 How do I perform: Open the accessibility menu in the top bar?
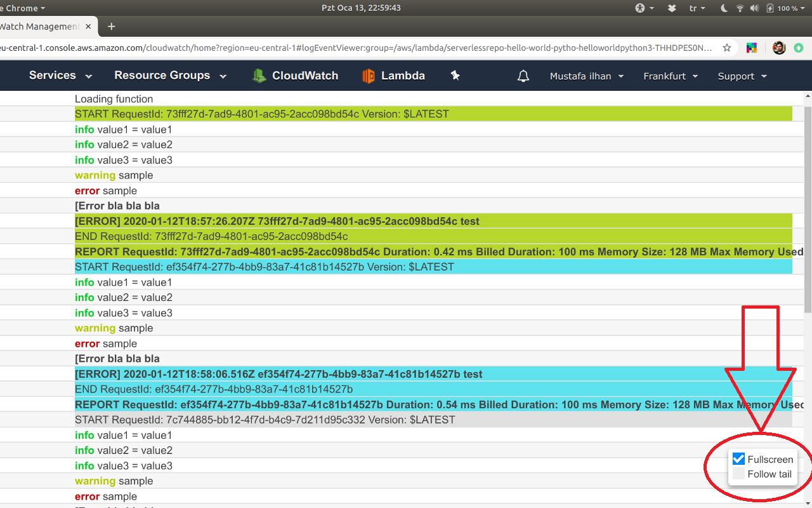point(640,8)
